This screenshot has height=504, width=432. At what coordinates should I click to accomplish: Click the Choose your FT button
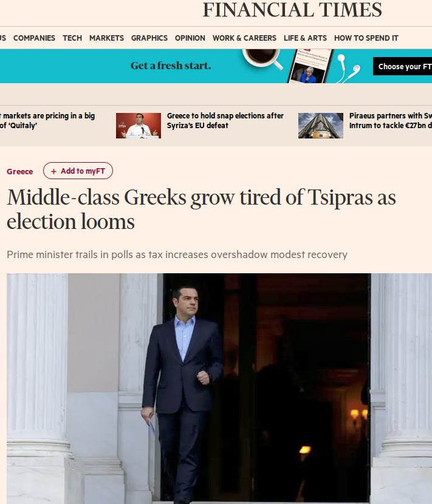click(x=402, y=66)
